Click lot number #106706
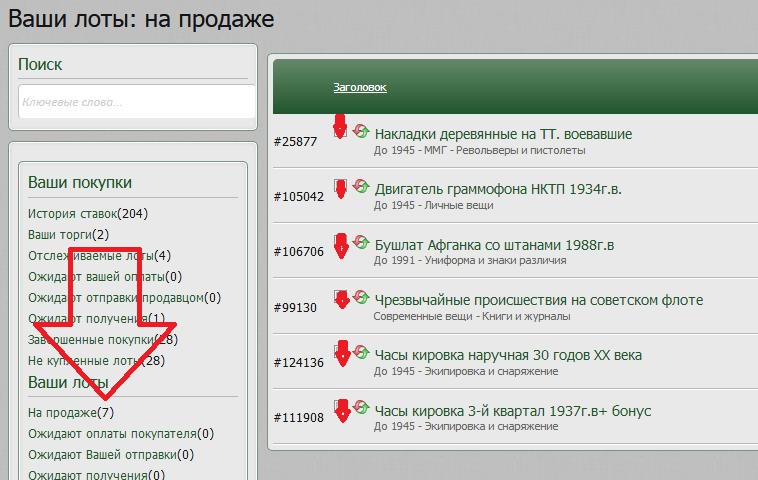This screenshot has height=480, width=758. pos(299,252)
